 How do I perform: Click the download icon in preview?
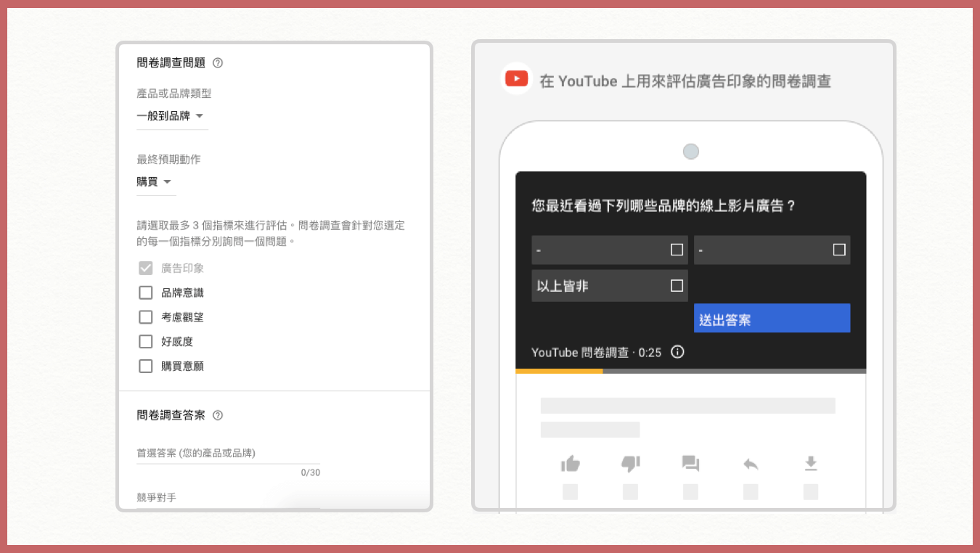(811, 464)
